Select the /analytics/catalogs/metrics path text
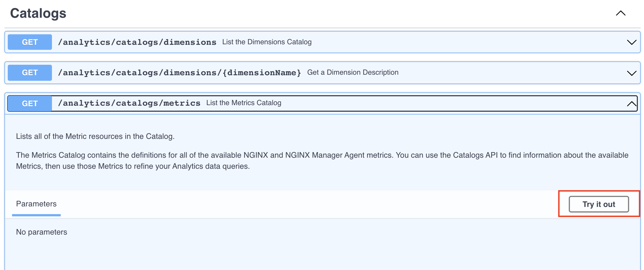The height and width of the screenshot is (270, 644). click(x=129, y=103)
